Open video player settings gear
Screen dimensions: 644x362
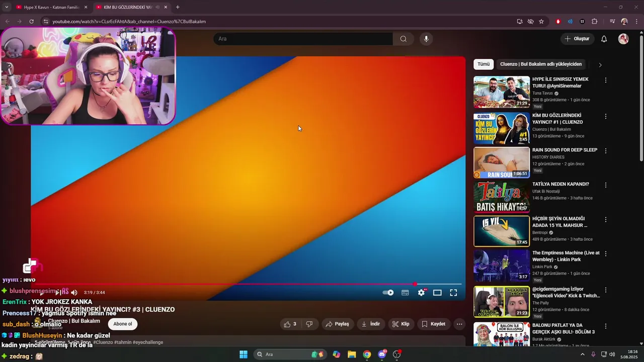click(x=422, y=293)
